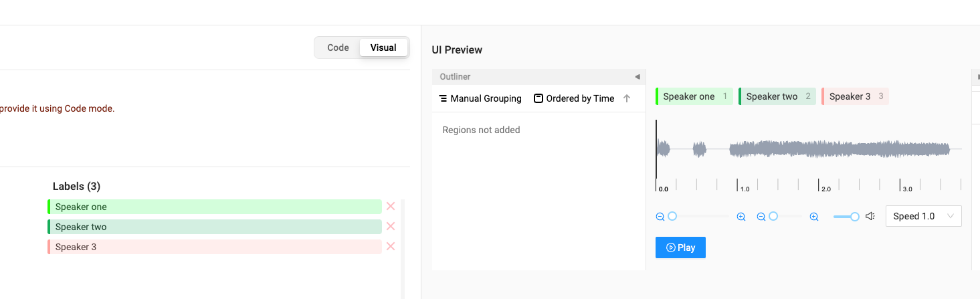Open Manual Grouping options
Image resolution: width=980 pixels, height=299 pixels.
click(x=480, y=98)
